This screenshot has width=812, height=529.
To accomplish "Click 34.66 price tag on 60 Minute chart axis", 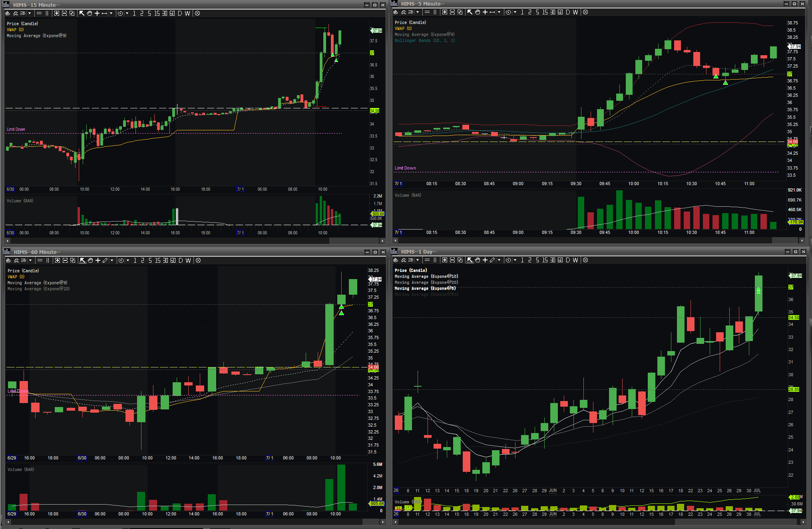I will (x=373, y=367).
